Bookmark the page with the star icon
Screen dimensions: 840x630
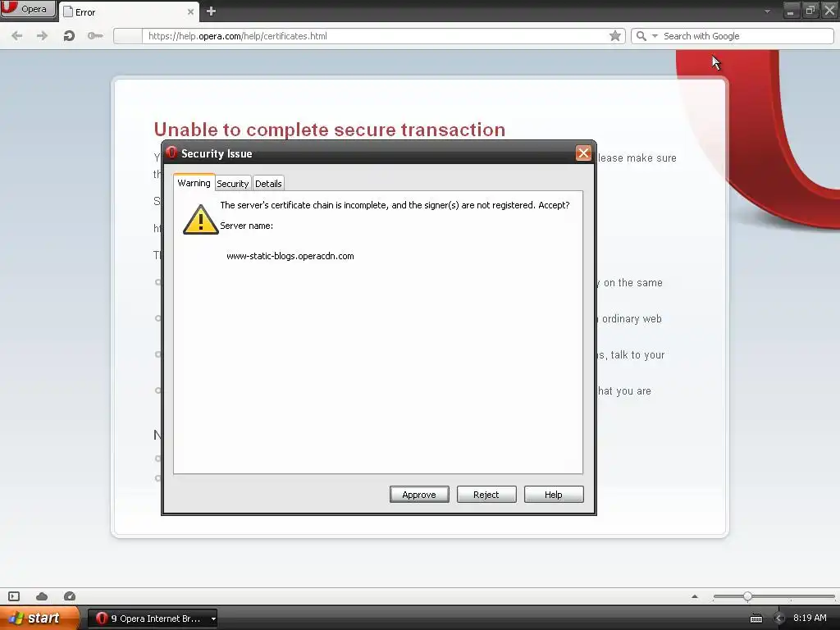tap(615, 36)
